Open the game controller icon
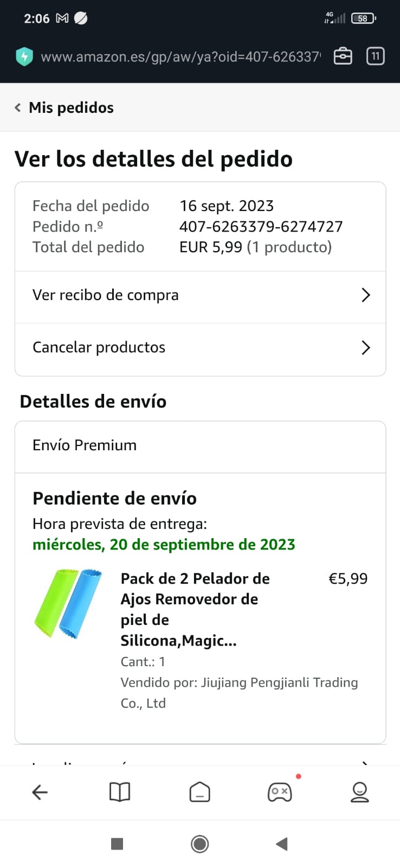This screenshot has height=868, width=400. coord(280,792)
